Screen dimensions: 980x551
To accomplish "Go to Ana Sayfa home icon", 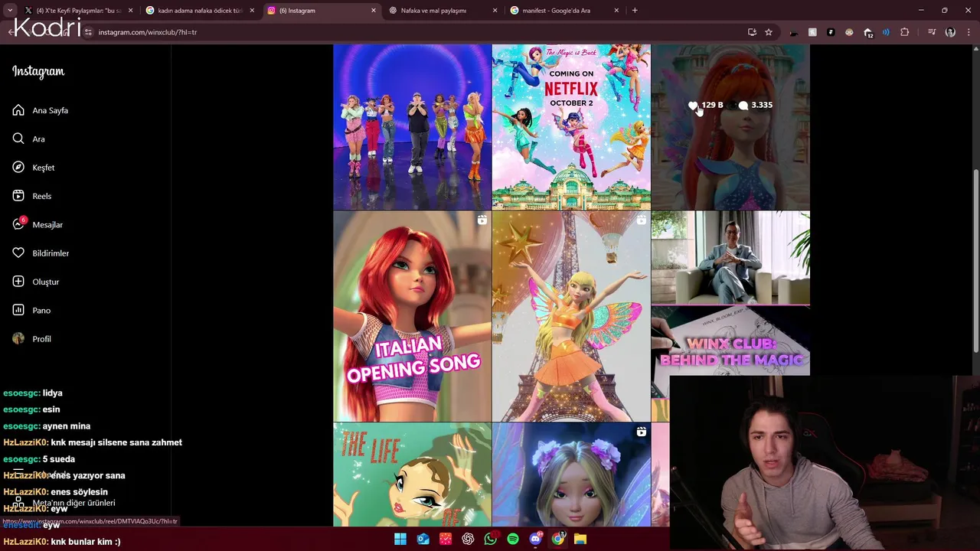I will click(x=18, y=110).
